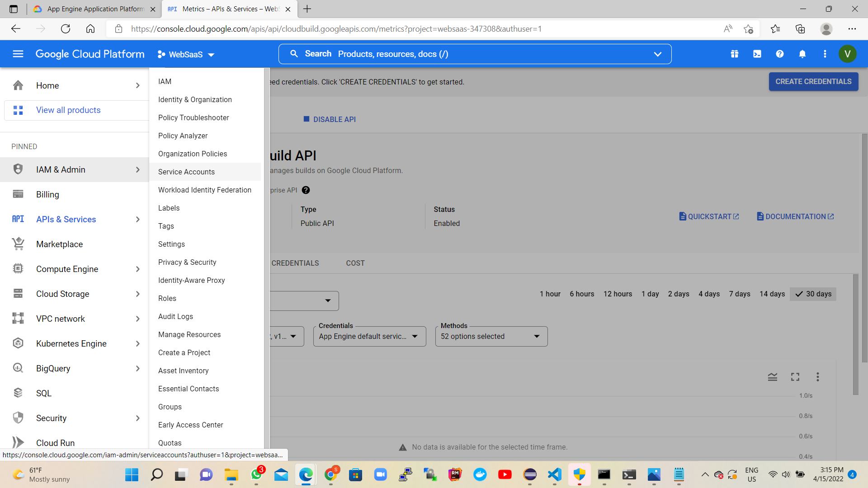Switch to the COST tab
Viewport: 868px width, 488px height.
click(x=355, y=263)
